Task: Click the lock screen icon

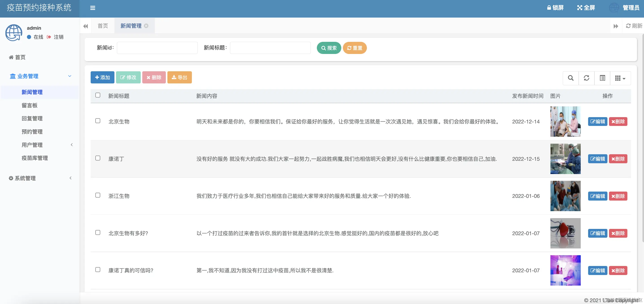Action: coord(549,8)
